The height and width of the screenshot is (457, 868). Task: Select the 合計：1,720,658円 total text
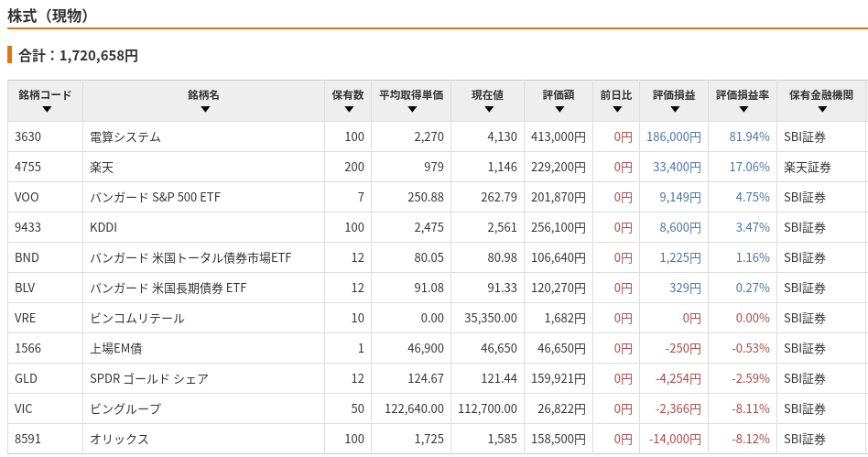[78, 55]
